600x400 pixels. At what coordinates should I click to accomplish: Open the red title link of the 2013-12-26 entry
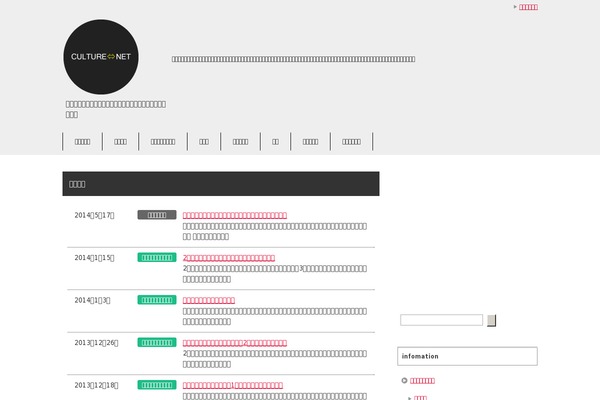(x=235, y=343)
